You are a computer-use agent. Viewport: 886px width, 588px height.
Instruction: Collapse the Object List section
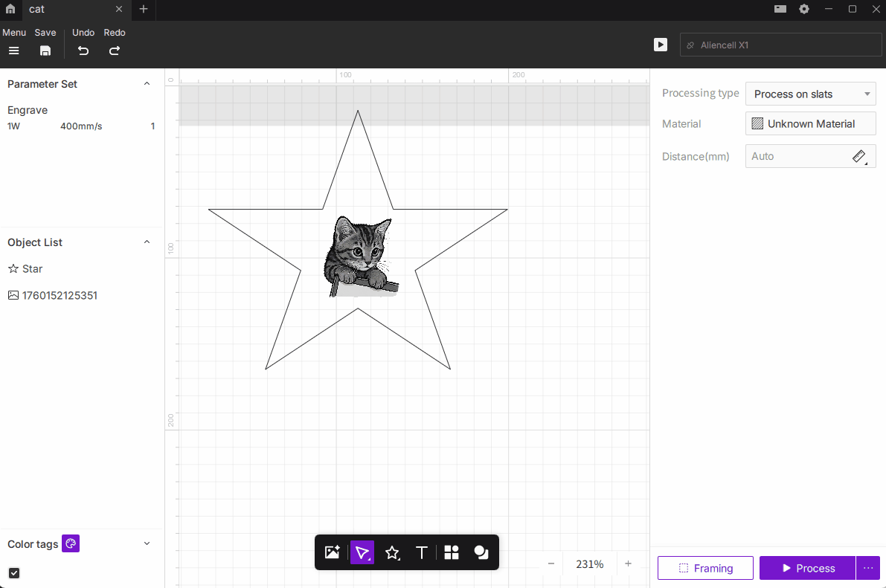click(147, 242)
